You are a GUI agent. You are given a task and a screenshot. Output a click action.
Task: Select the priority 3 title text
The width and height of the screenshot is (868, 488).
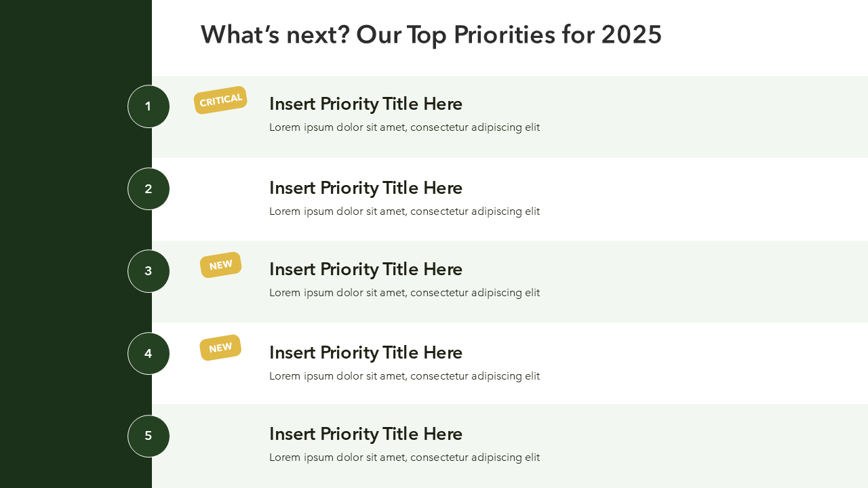[x=366, y=269]
